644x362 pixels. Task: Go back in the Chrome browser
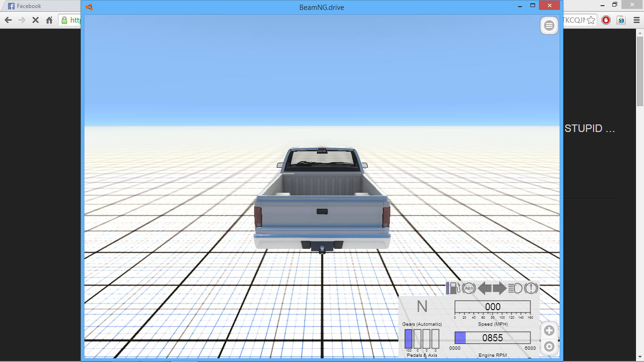click(x=8, y=20)
